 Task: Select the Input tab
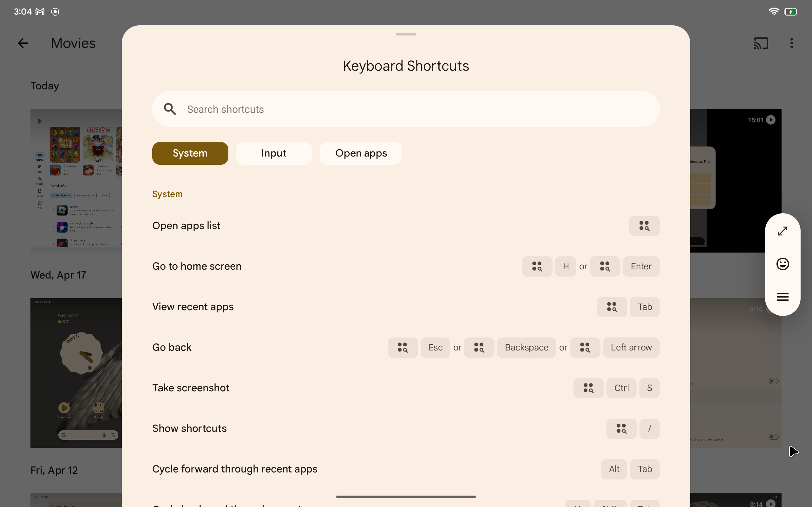(274, 153)
